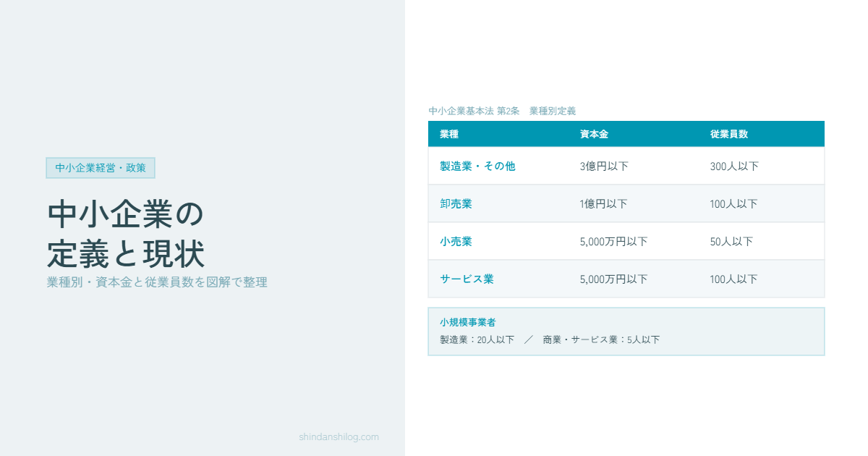Click the 中小企業経営・政策 category tag
The height and width of the screenshot is (456, 868).
click(x=101, y=168)
